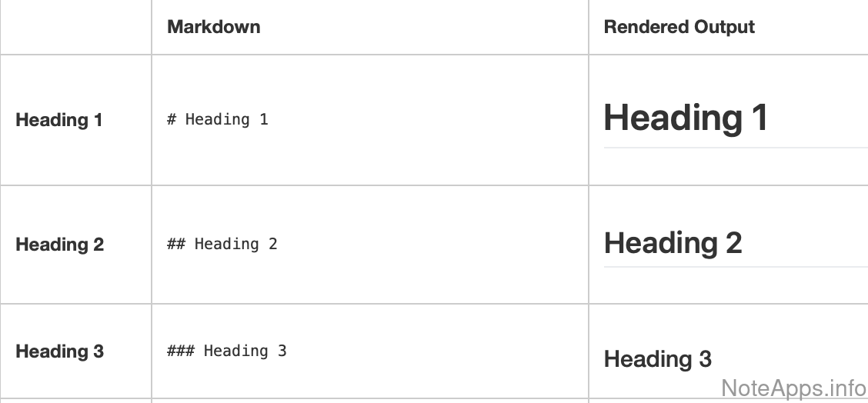Click the rendered Heading 3 text

658,359
